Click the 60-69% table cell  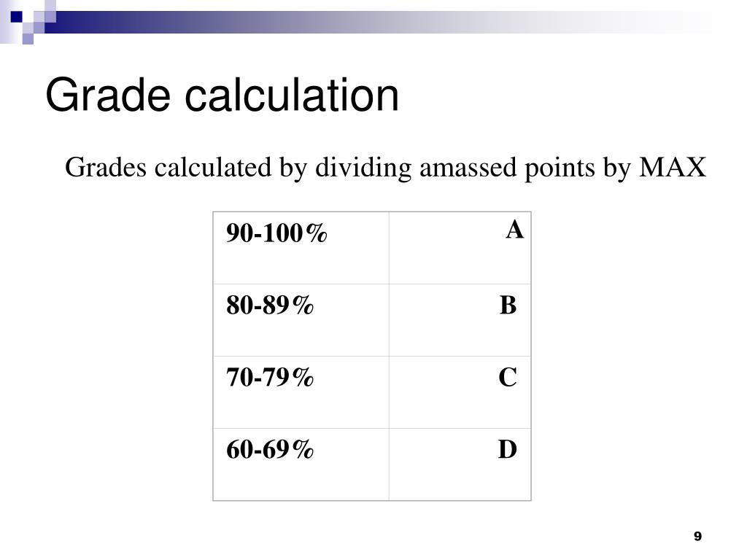[x=301, y=464]
